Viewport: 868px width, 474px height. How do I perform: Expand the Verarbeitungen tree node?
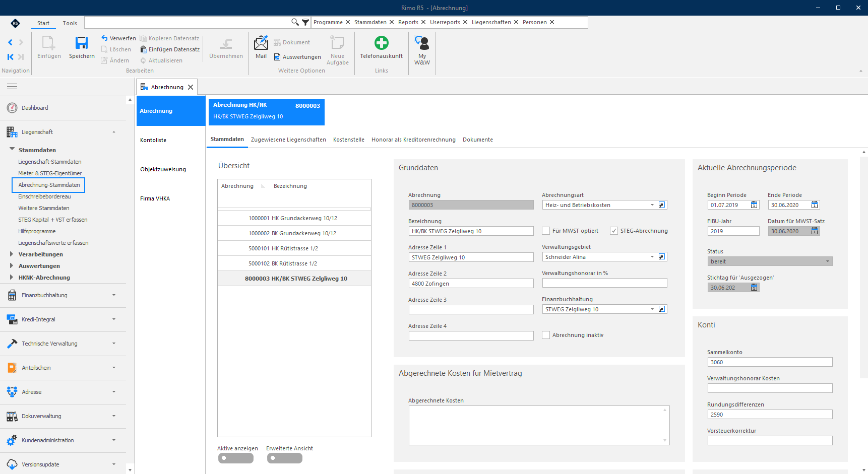click(12, 254)
